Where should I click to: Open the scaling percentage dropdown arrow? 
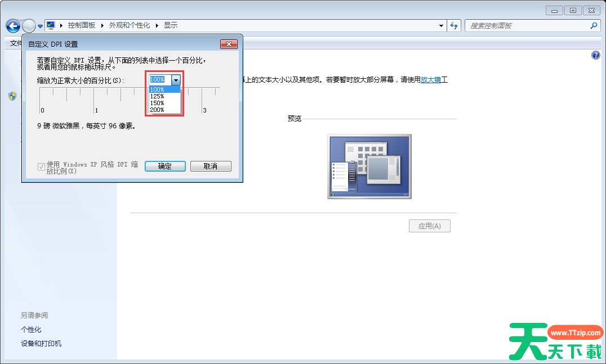click(176, 79)
